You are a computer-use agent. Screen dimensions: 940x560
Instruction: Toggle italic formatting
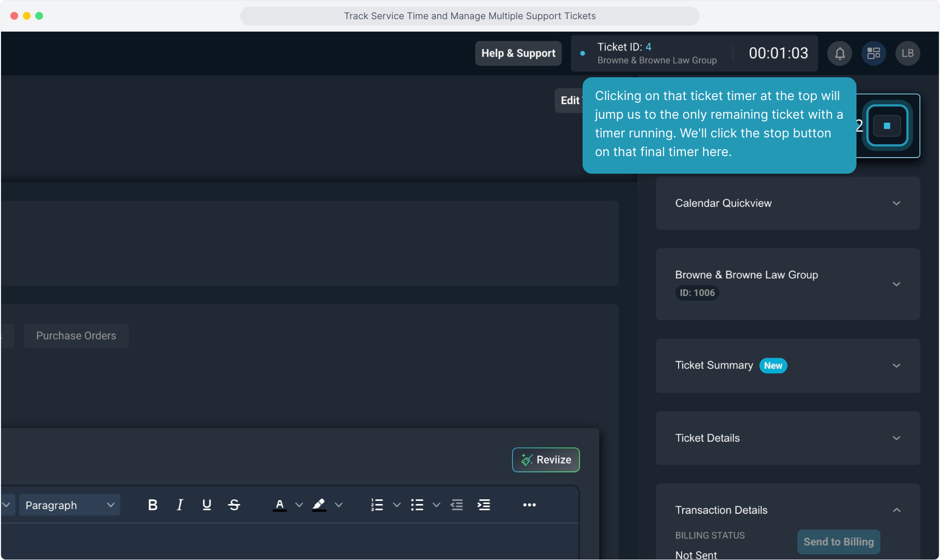(x=179, y=505)
